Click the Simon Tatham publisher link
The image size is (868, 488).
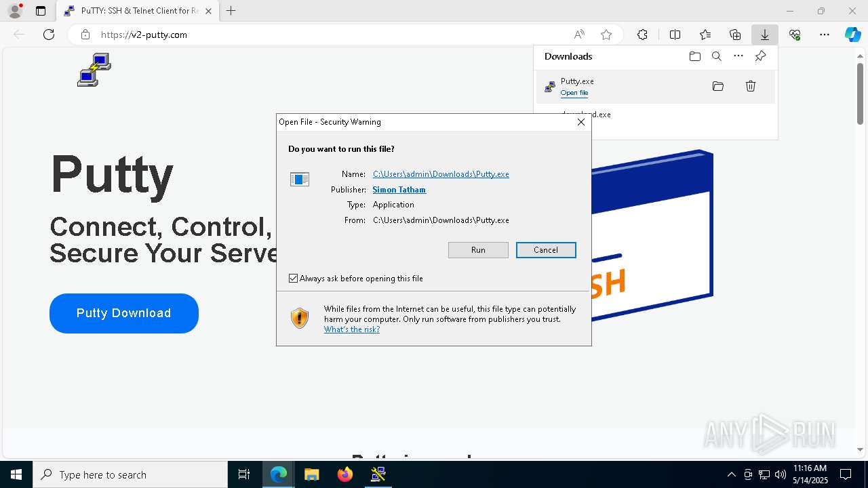(x=399, y=190)
